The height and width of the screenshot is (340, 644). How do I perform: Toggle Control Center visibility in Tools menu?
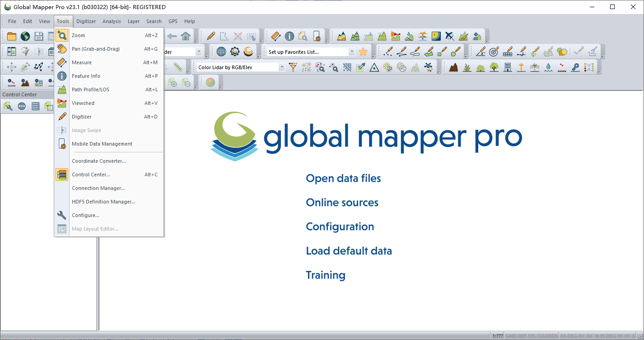(x=109, y=175)
